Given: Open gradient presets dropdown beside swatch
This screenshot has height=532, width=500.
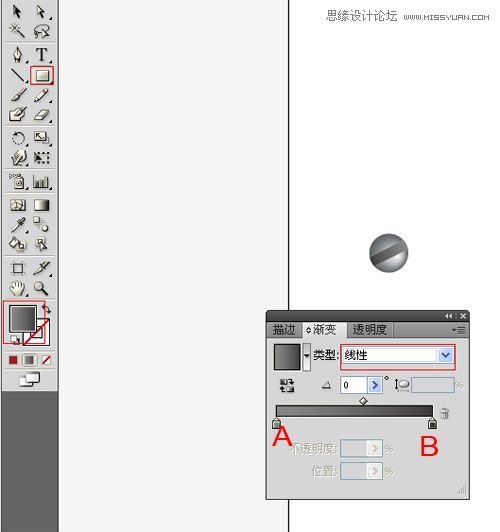Looking at the screenshot, I should point(306,356).
